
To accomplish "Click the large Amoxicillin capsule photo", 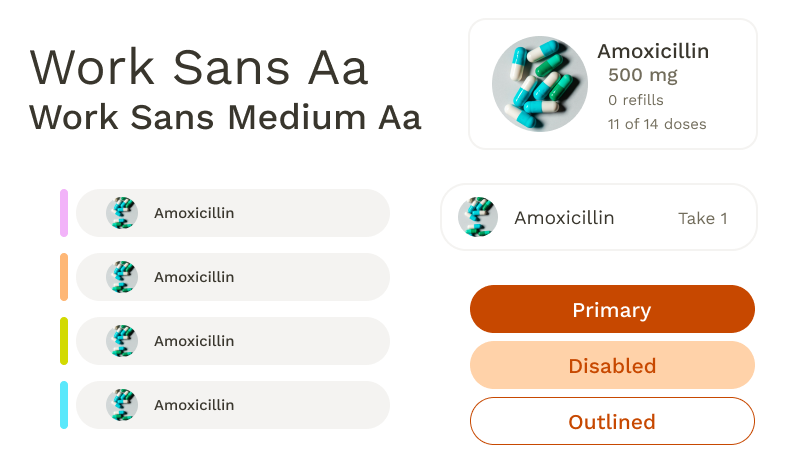I will point(539,84).
